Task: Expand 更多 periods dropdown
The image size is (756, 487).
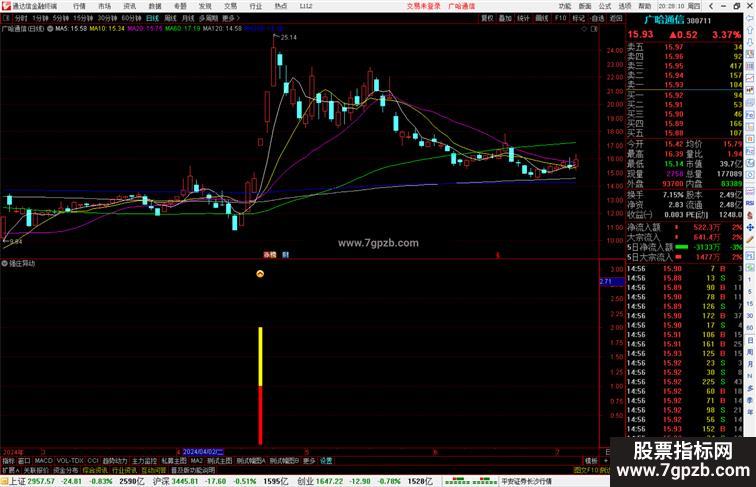Action: click(230, 18)
